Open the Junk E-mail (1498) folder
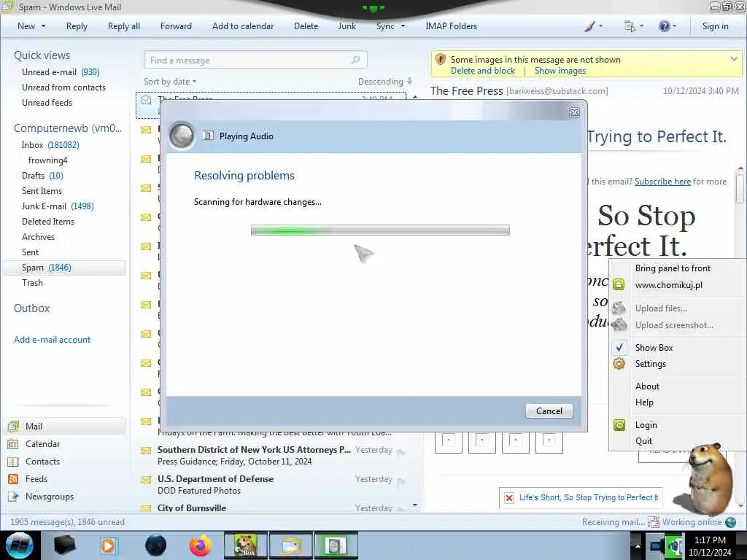The image size is (747, 560). (x=58, y=206)
